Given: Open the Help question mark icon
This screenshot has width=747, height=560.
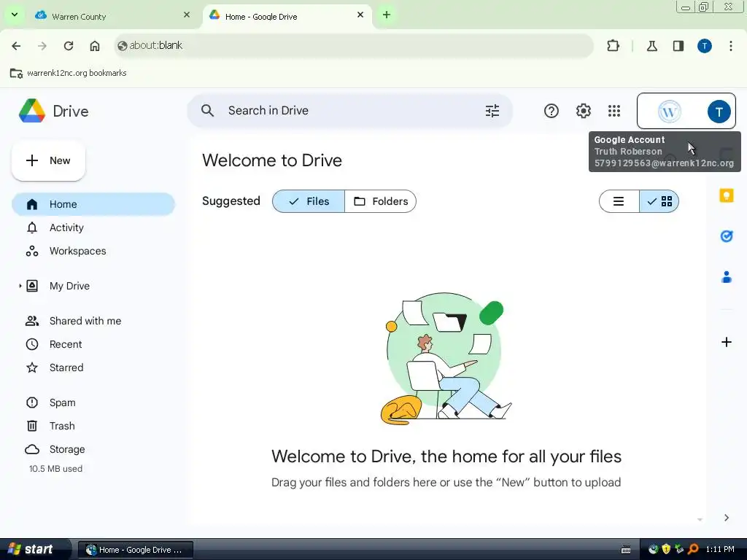Looking at the screenshot, I should coord(551,111).
